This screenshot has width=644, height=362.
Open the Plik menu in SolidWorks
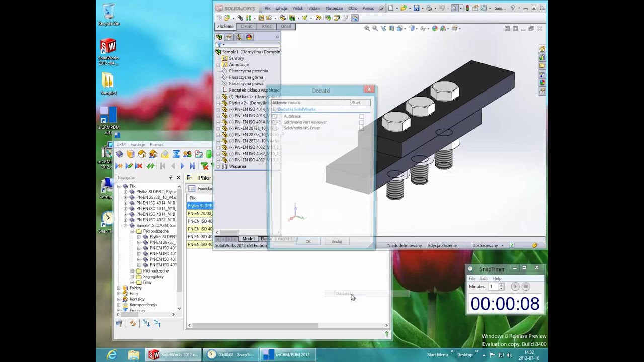[268, 8]
